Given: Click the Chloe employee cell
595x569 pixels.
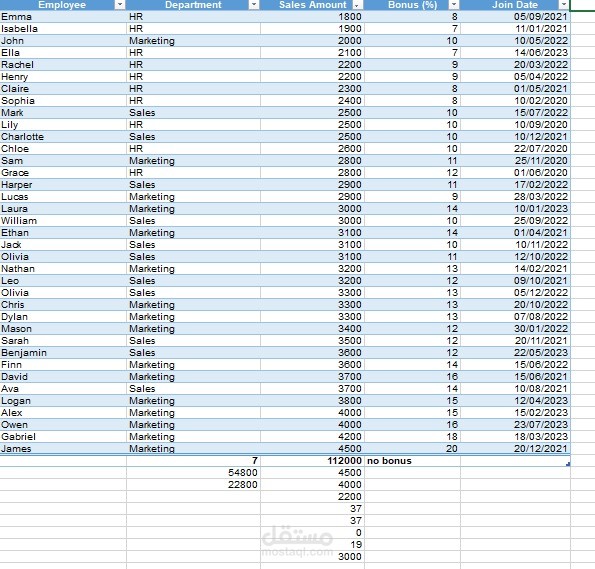Looking at the screenshot, I should 63,148.
